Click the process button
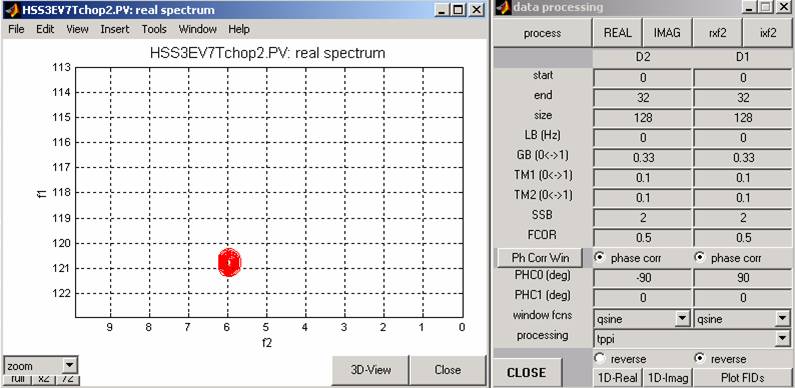Viewport: 795px width, 388px height. pyautogui.click(x=543, y=33)
